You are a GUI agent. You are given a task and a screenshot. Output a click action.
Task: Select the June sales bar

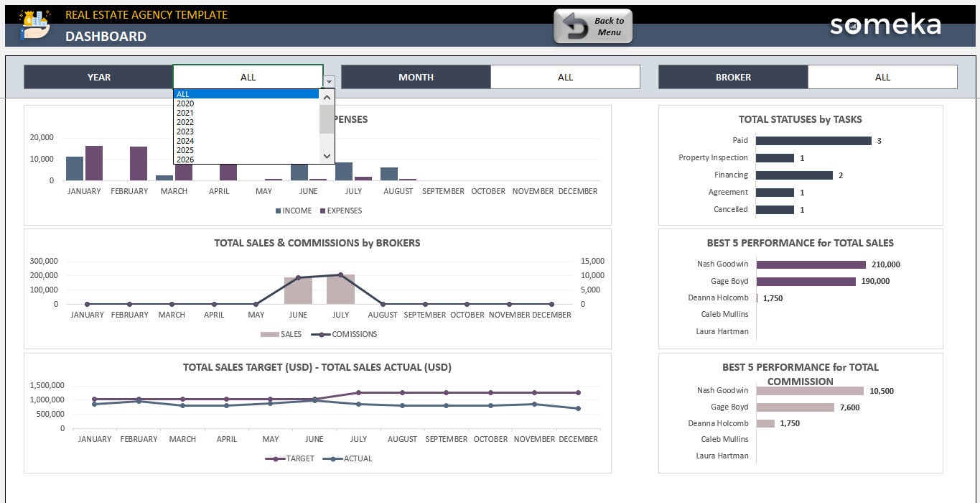click(x=298, y=290)
